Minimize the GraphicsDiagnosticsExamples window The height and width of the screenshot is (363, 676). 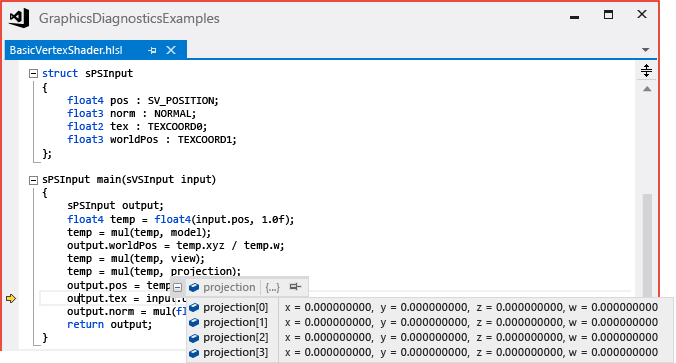click(574, 17)
